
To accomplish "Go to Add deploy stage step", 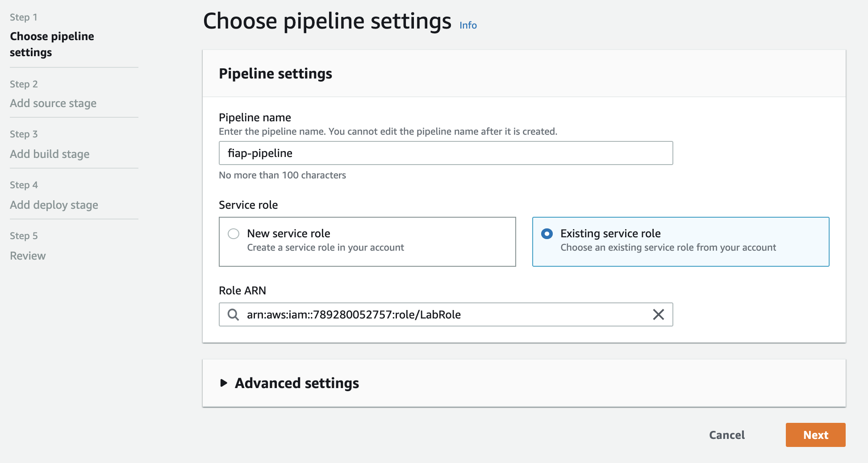I will [x=54, y=205].
